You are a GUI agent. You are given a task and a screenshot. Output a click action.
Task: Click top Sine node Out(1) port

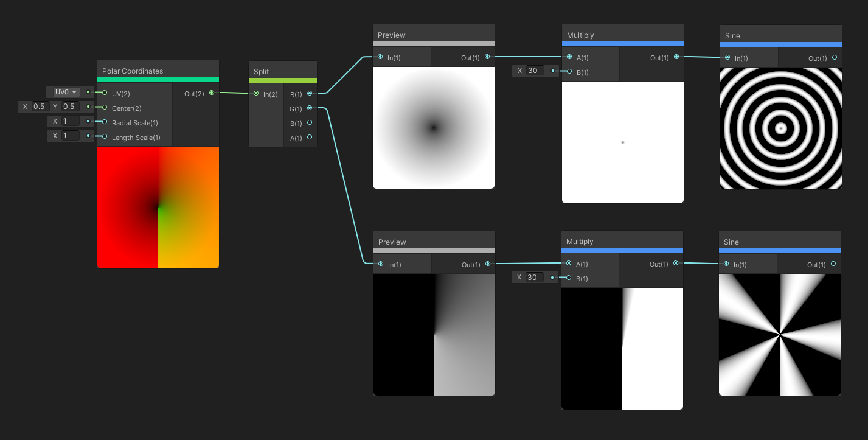834,58
